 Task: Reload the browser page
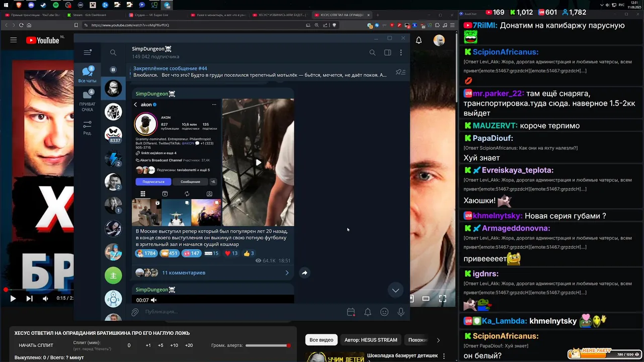point(21,25)
